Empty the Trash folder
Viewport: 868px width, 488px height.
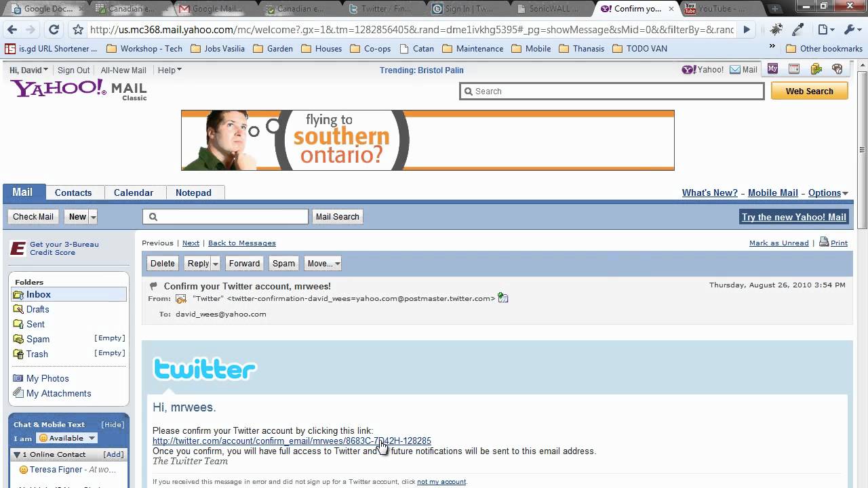tap(110, 353)
